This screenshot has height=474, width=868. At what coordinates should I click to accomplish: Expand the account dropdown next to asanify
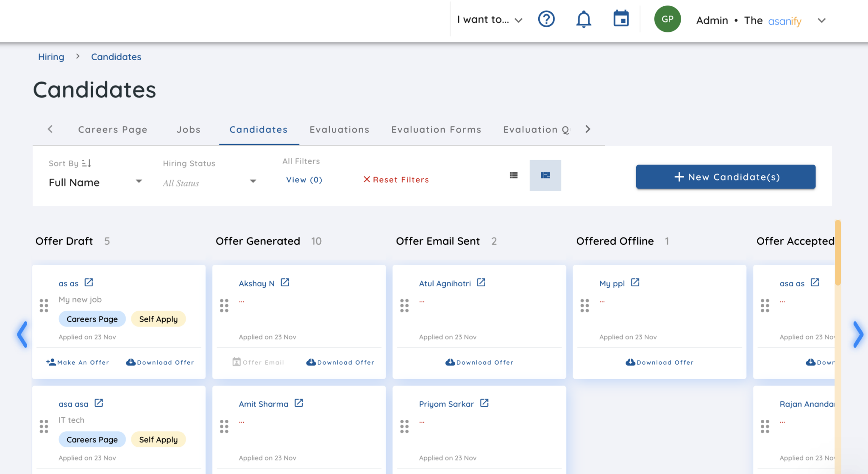click(821, 20)
